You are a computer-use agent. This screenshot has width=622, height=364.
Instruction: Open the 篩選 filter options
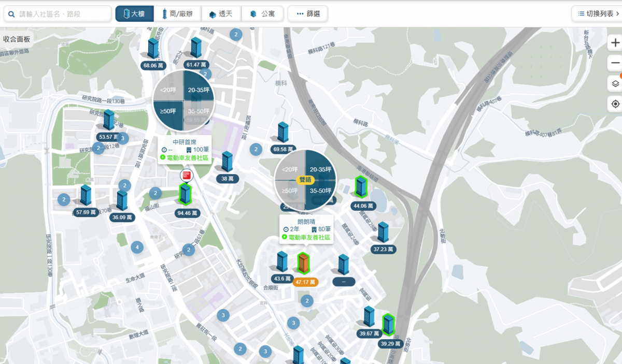click(x=308, y=13)
